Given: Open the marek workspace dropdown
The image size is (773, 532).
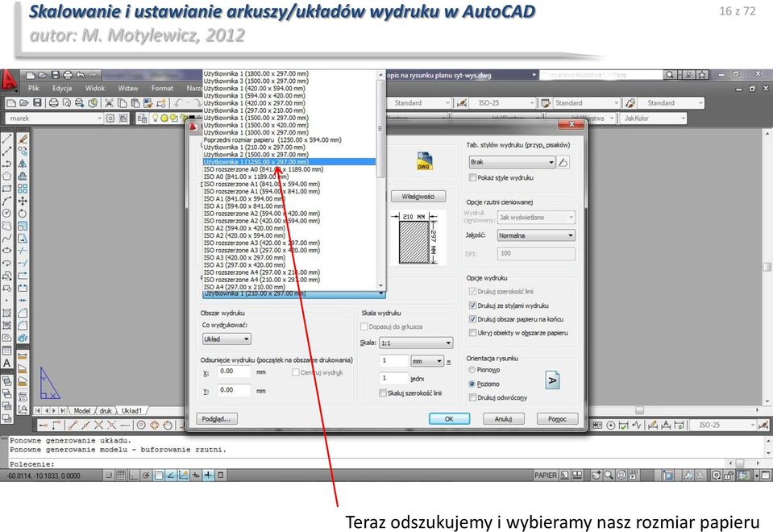Looking at the screenshot, I should point(54,118).
